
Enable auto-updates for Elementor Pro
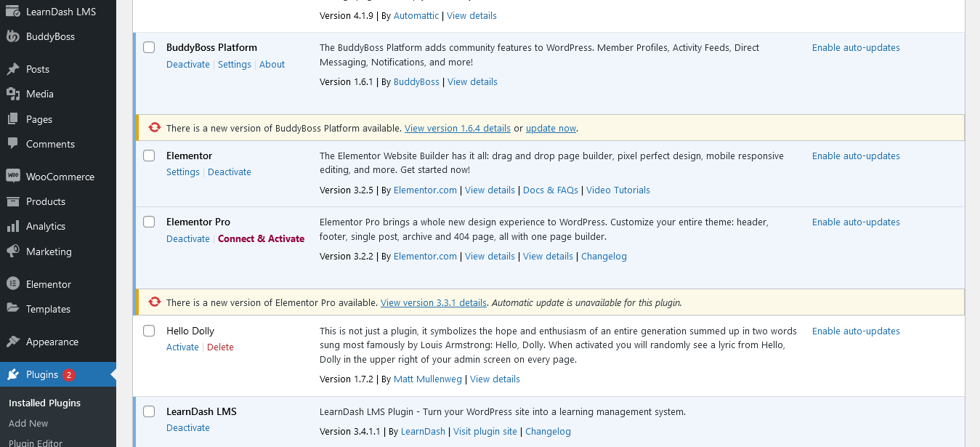[856, 222]
